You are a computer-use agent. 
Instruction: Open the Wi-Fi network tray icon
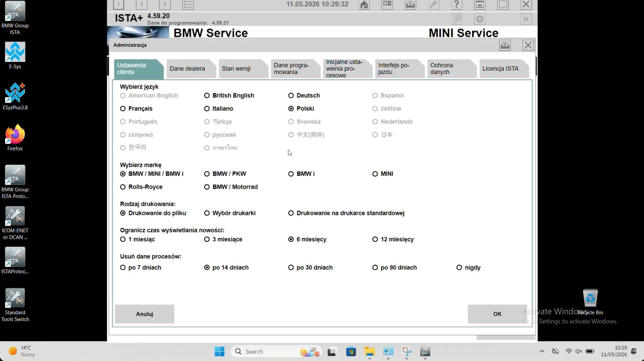[x=569, y=351]
